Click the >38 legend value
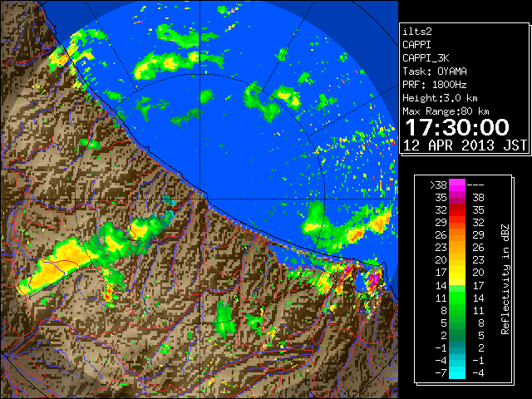Viewport: 532px width, 399px height. (x=438, y=185)
